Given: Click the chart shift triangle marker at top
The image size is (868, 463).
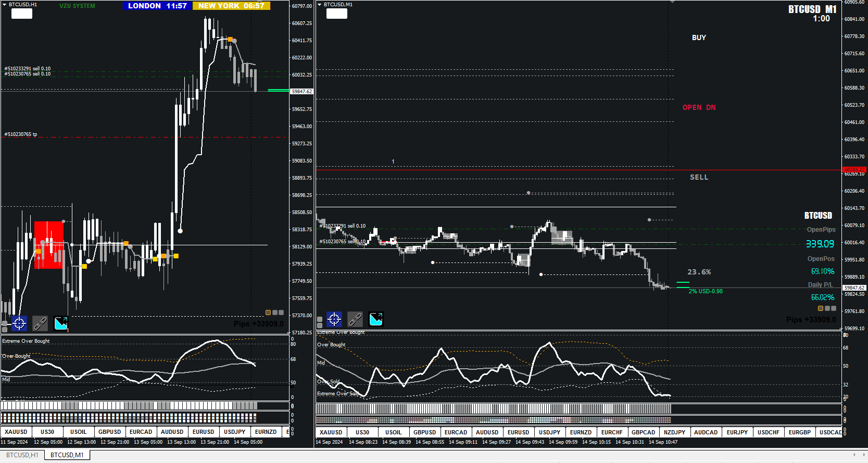Looking at the screenshot, I should (672, 2).
